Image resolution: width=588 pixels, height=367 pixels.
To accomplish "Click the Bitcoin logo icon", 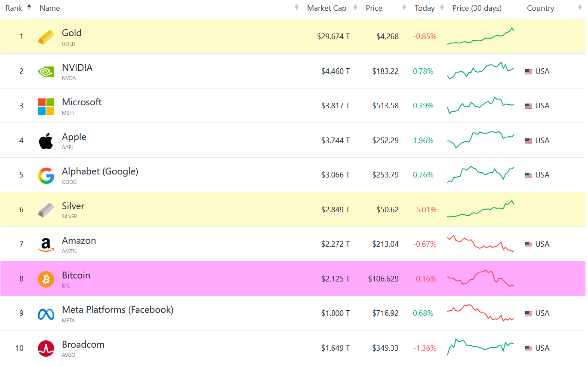I will (x=46, y=279).
